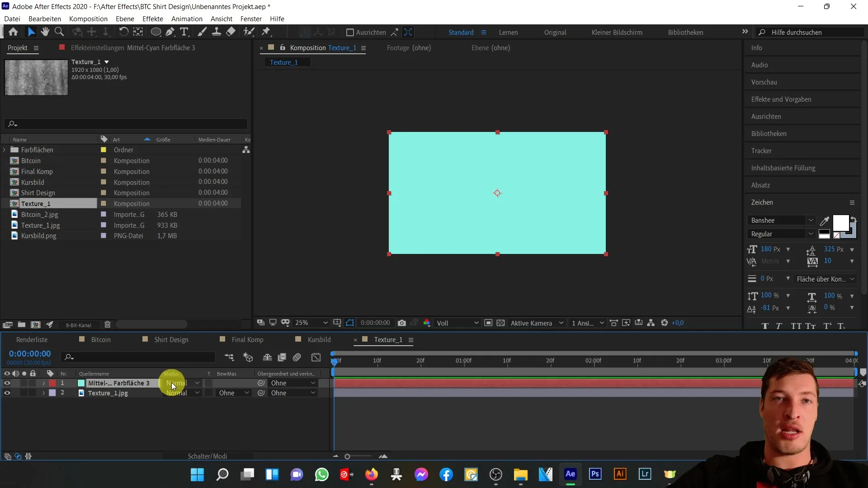
Task: Open the Regular font style dropdown
Action: pyautogui.click(x=781, y=234)
